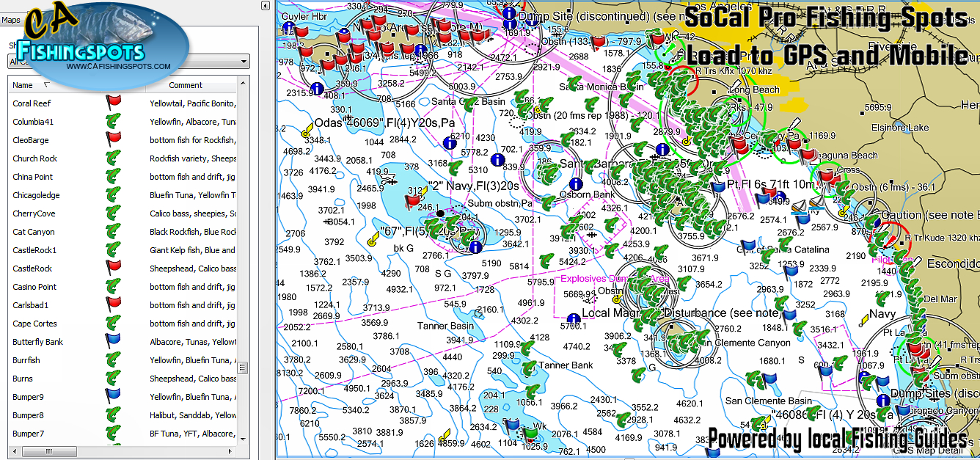
Task: Click the red flag icon beside Carlsbad1
Action: [113, 304]
